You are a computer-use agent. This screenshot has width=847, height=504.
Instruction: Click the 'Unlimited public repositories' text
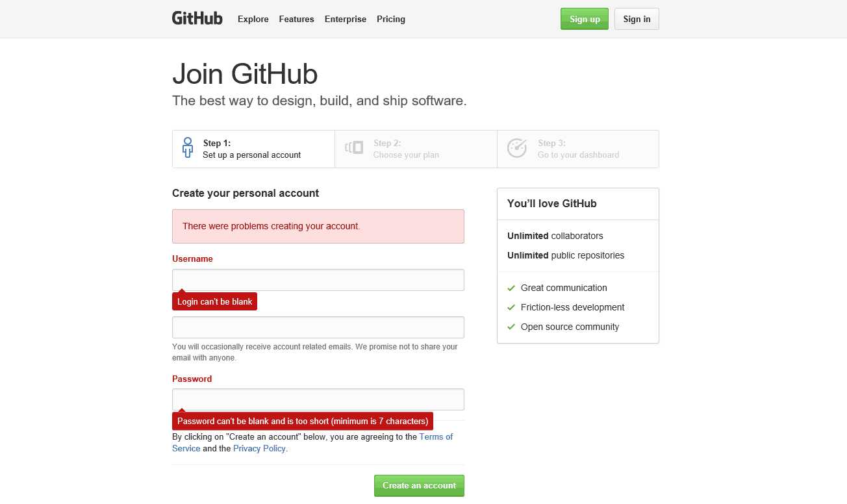(x=566, y=255)
